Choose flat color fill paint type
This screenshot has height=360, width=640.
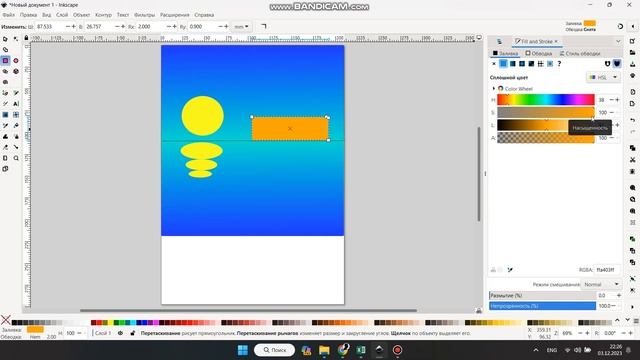point(503,64)
